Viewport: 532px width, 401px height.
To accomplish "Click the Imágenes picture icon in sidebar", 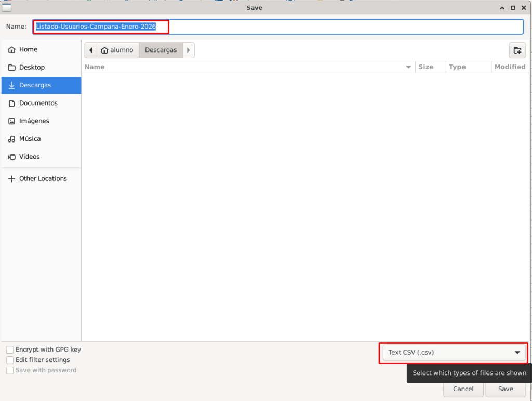I will click(x=11, y=121).
